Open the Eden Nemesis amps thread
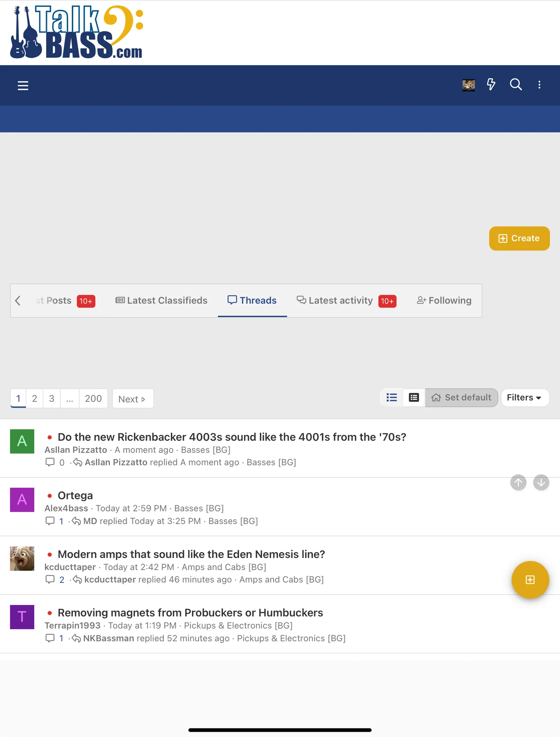560x737 pixels. tap(191, 554)
